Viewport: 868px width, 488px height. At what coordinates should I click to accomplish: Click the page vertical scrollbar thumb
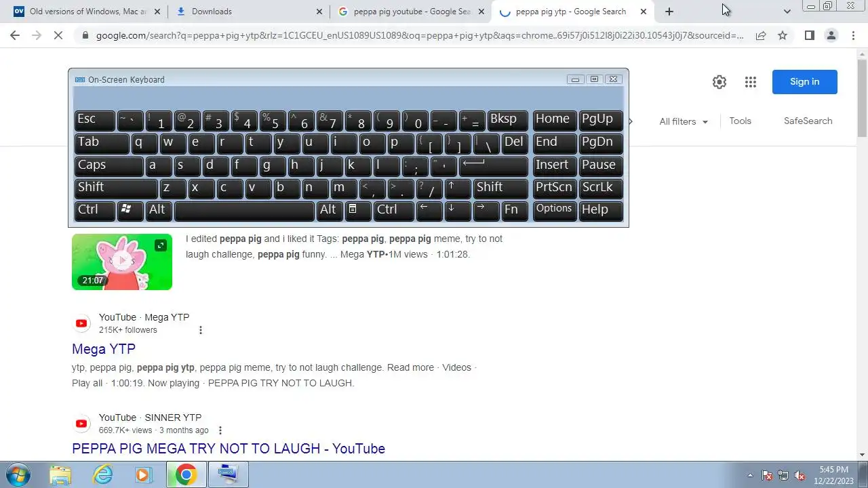[x=862, y=97]
